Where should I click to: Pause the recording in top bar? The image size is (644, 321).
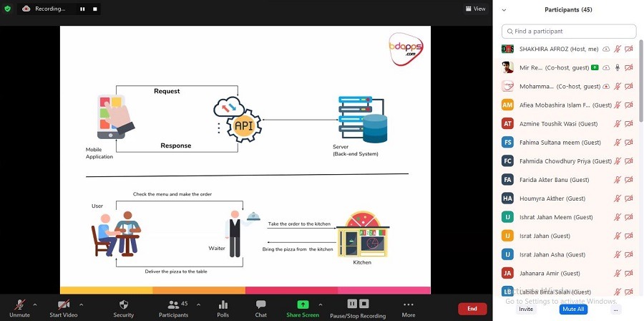pos(82,9)
